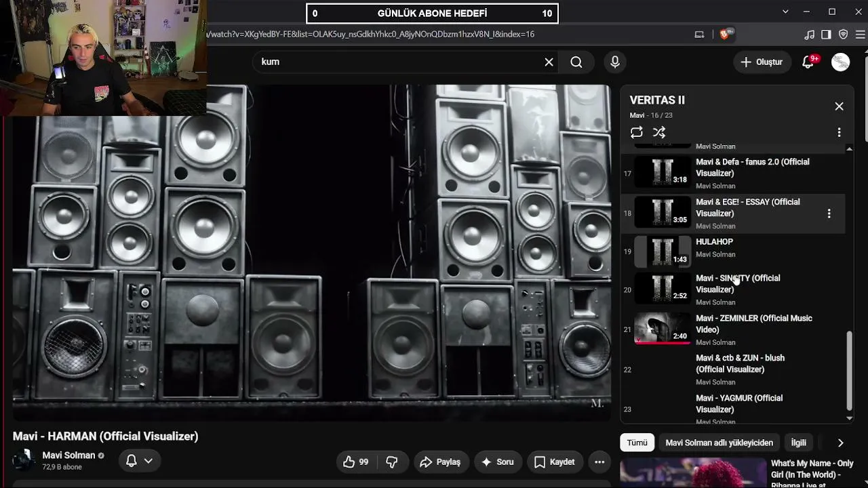Play HULAHOP from the playlist
This screenshot has height=488, width=868.
pos(734,251)
